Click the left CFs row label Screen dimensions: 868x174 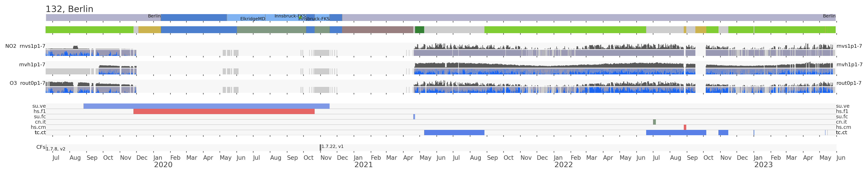[x=41, y=147]
